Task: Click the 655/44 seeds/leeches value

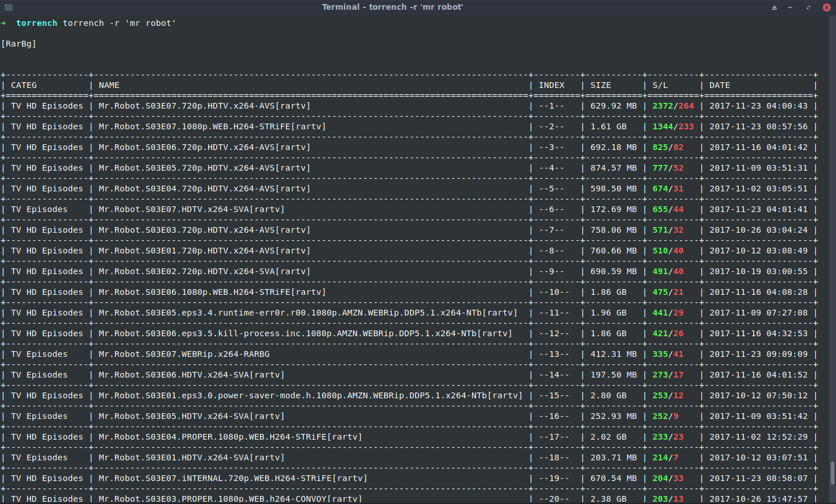Action: [x=668, y=209]
